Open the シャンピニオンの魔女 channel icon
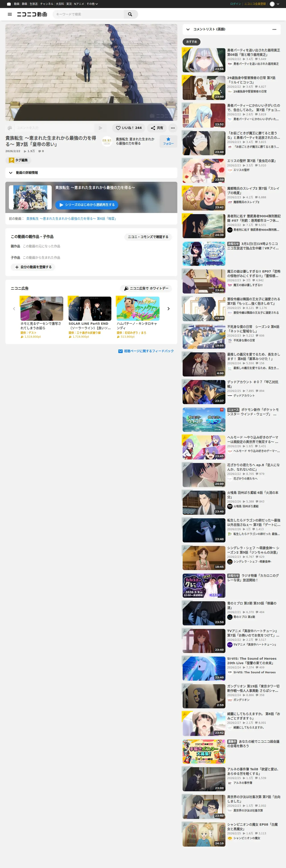Image resolution: width=286 pixels, height=868 pixels. click(230, 838)
